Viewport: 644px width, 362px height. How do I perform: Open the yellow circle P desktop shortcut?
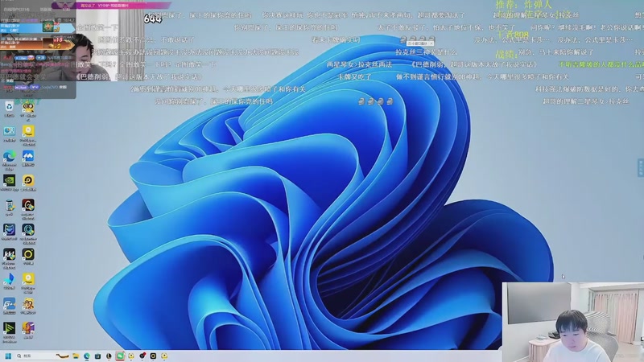point(28,180)
